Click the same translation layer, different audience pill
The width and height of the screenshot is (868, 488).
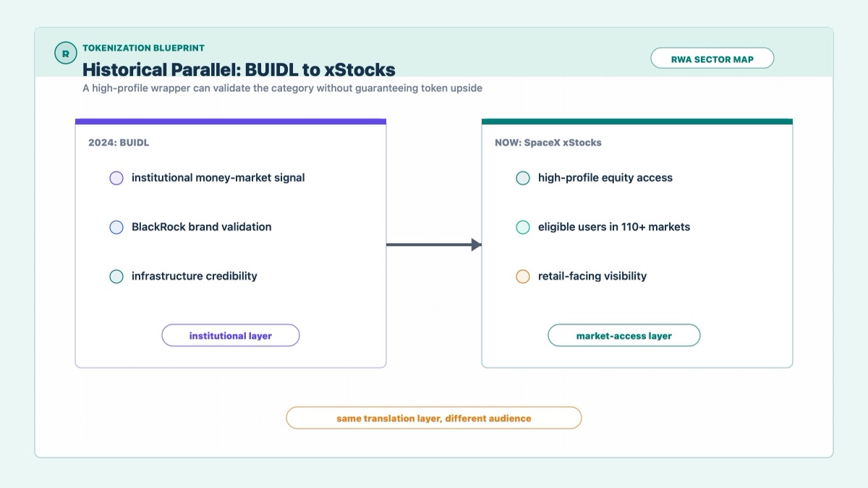pos(434,418)
